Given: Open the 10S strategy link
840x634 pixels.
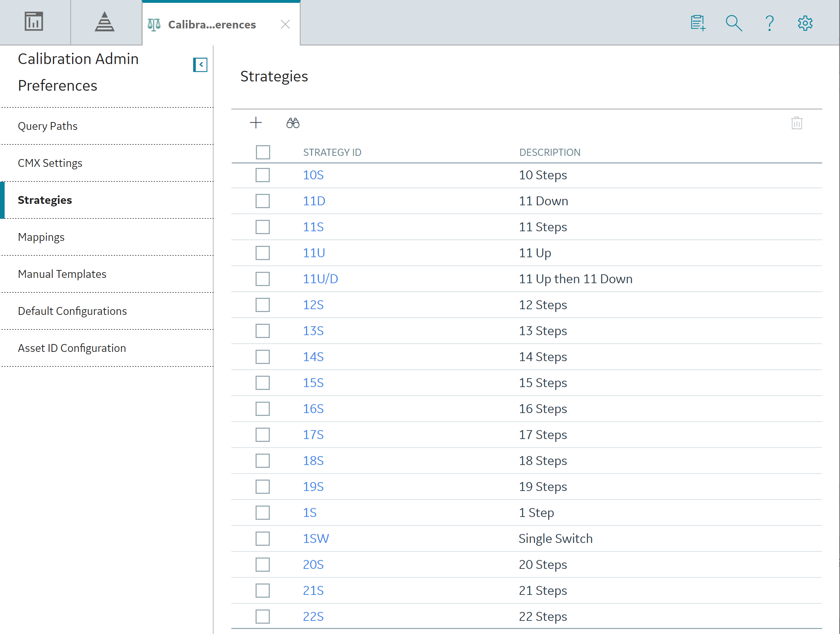Looking at the screenshot, I should pos(313,175).
